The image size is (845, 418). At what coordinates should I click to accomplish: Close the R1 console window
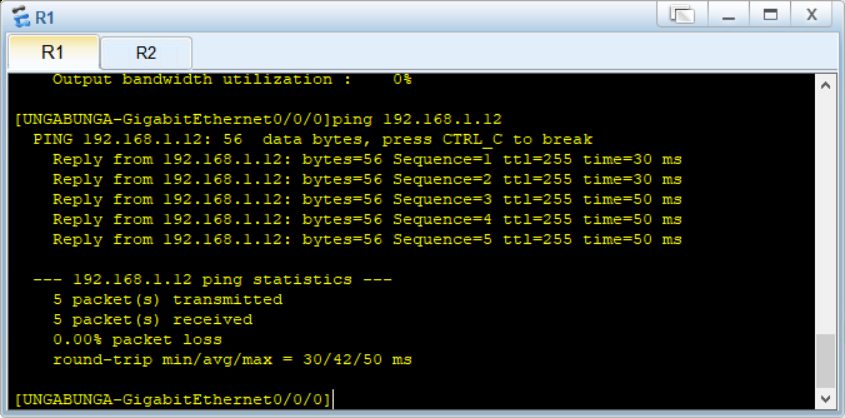tap(812, 15)
